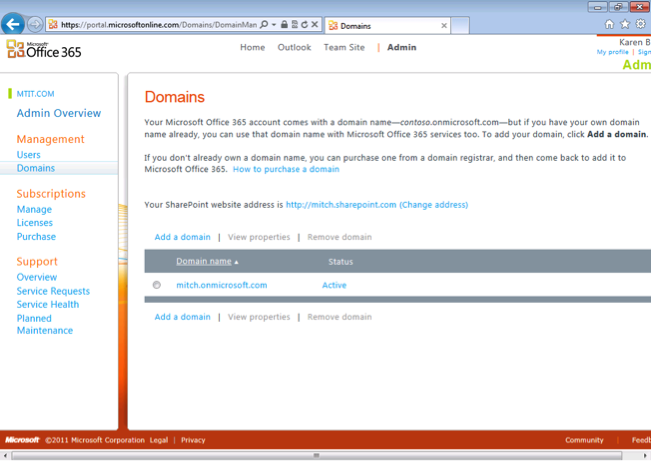This screenshot has width=652, height=461.
Task: Open Service Health link
Action: click(48, 304)
